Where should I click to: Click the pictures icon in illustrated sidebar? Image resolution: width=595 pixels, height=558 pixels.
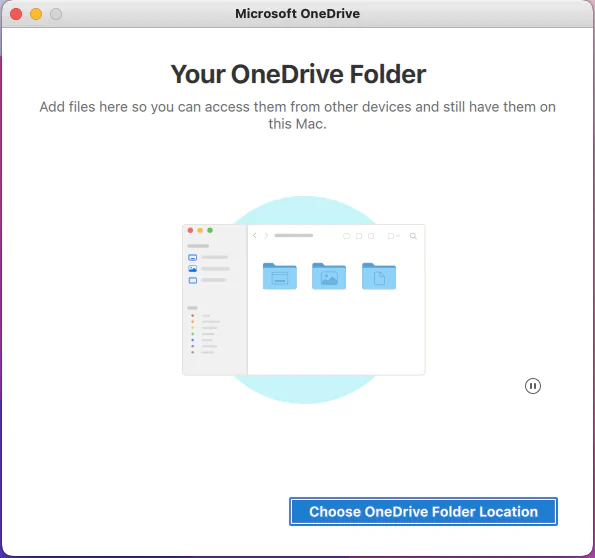point(193,269)
